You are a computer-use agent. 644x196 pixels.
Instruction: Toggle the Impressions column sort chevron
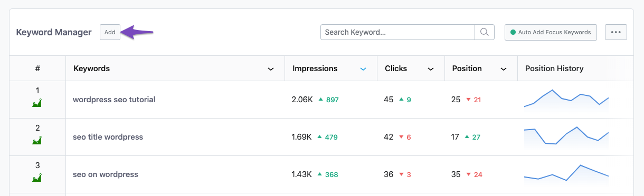[x=363, y=69]
